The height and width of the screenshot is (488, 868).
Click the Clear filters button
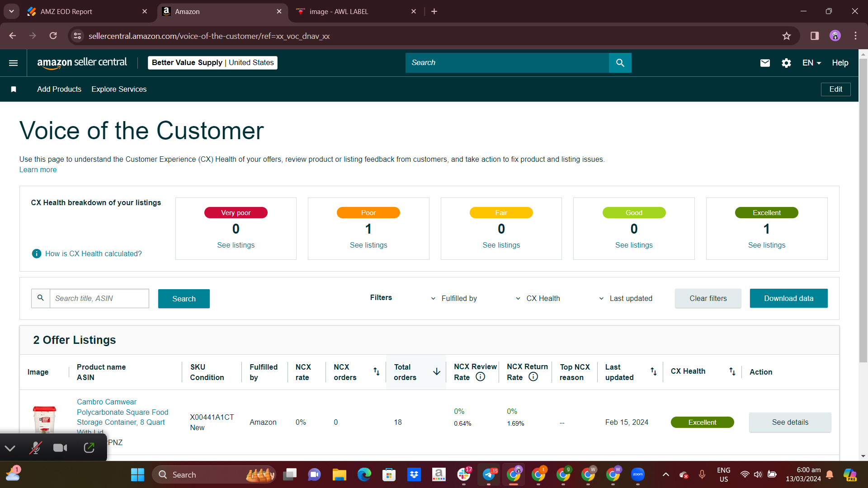(708, 299)
